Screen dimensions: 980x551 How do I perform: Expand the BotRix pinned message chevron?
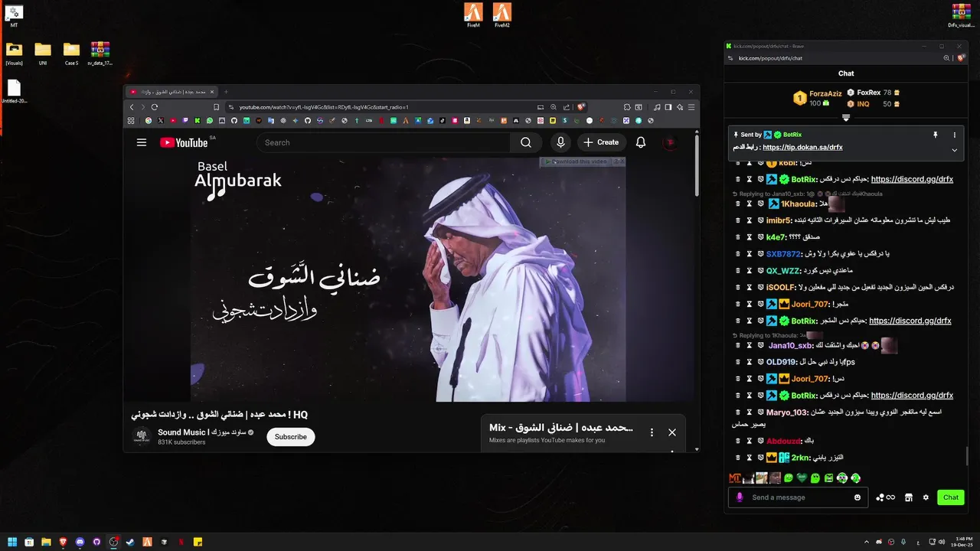[955, 150]
